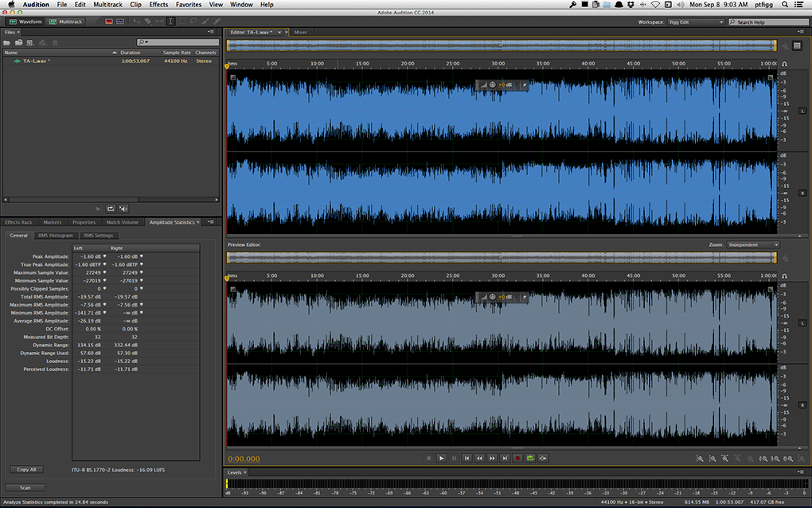Switch to the RMS Histogram tab
Image resolution: width=812 pixels, height=508 pixels.
click(56, 235)
